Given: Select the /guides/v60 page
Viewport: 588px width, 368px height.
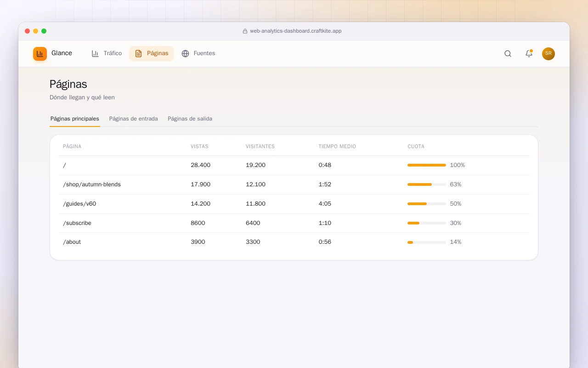Looking at the screenshot, I should [x=294, y=204].
